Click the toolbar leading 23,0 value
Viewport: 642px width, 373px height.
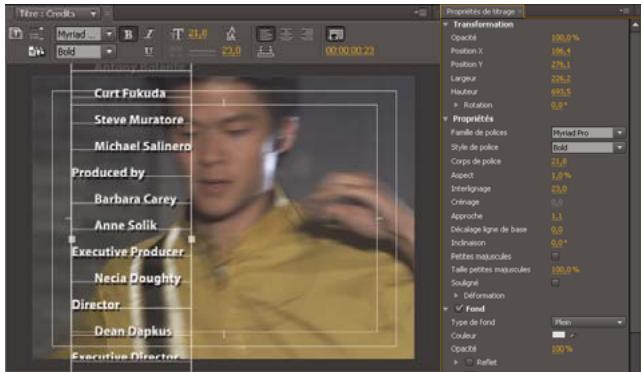point(231,51)
